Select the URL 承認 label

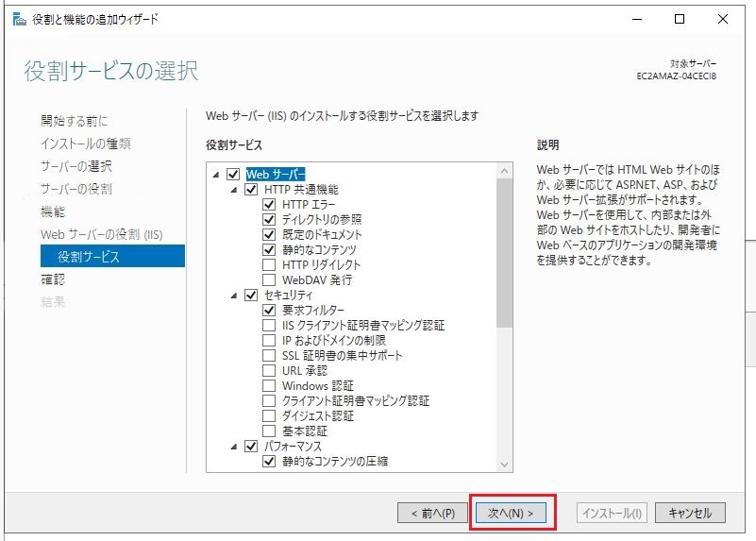(305, 370)
